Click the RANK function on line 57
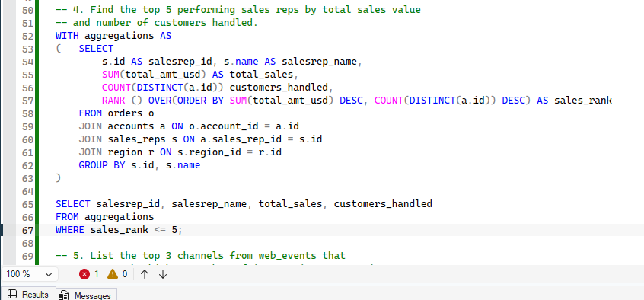The image size is (644, 300). (113, 101)
